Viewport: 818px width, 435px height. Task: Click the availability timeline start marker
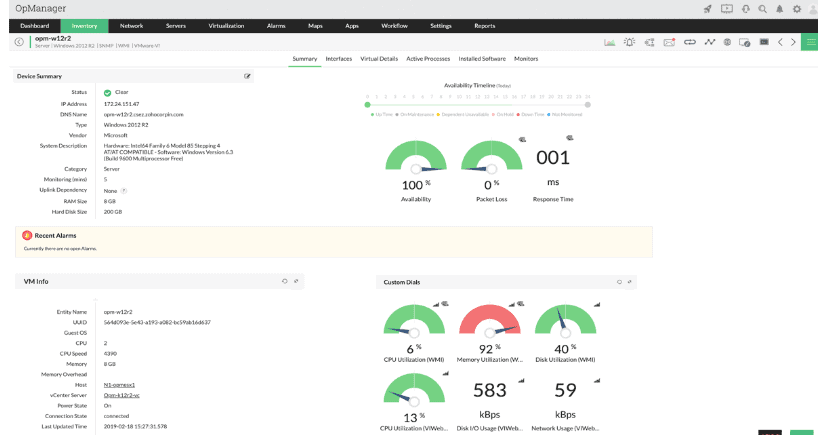[x=367, y=105]
